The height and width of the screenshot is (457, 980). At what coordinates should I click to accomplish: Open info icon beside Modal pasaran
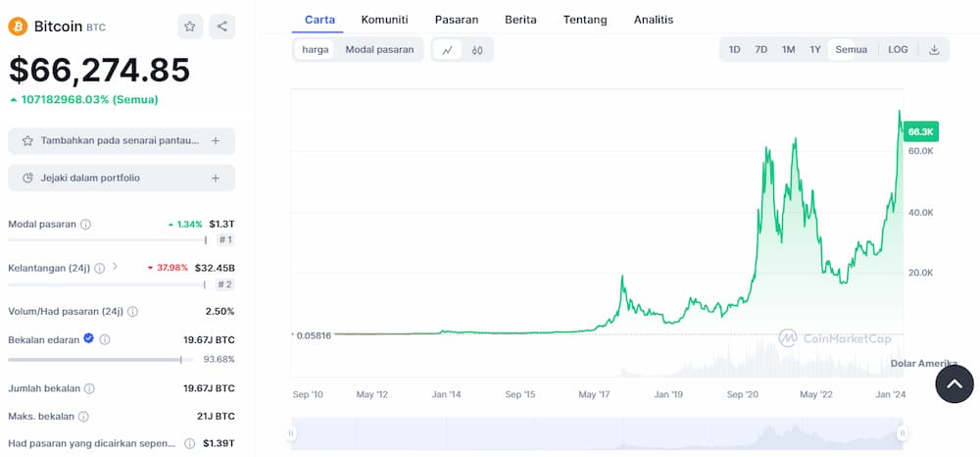coord(85,224)
